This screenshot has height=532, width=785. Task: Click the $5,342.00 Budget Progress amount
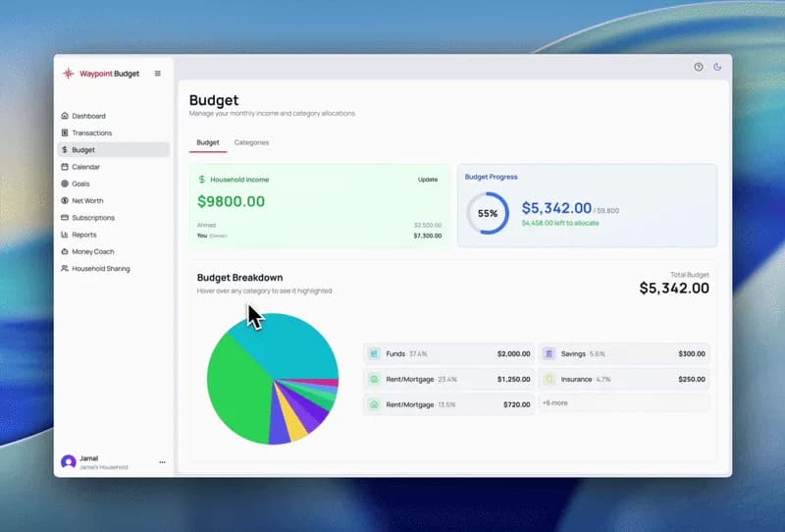tap(556, 208)
